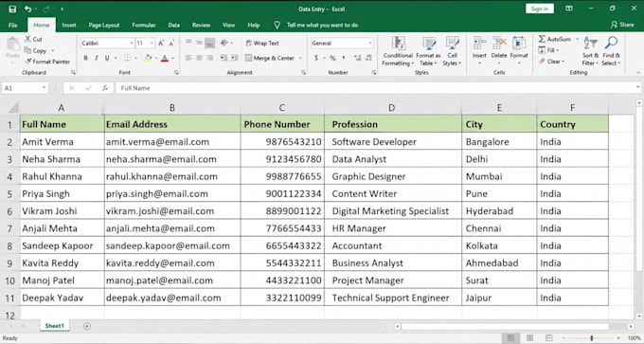Click the Select All corner triangle
The image size is (644, 344).
(x=13, y=108)
